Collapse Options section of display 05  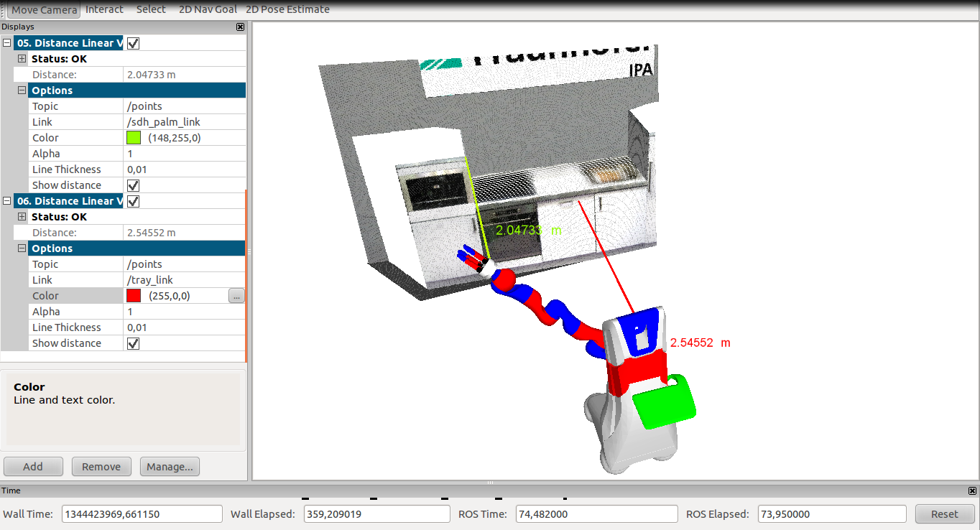22,90
